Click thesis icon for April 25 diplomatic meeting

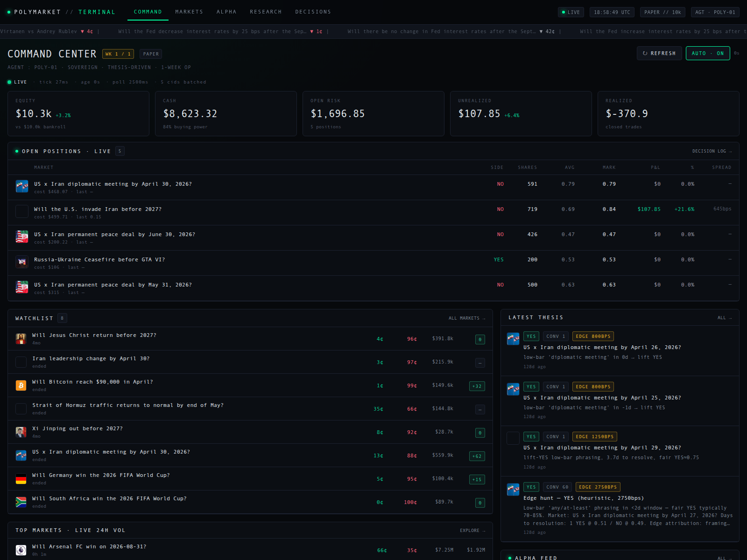pyautogui.click(x=513, y=389)
